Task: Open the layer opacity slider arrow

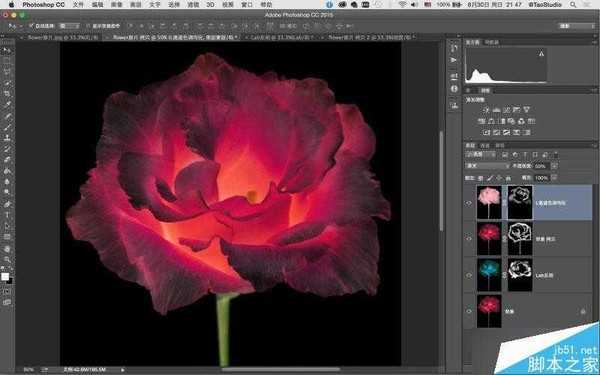Action: tap(554, 166)
